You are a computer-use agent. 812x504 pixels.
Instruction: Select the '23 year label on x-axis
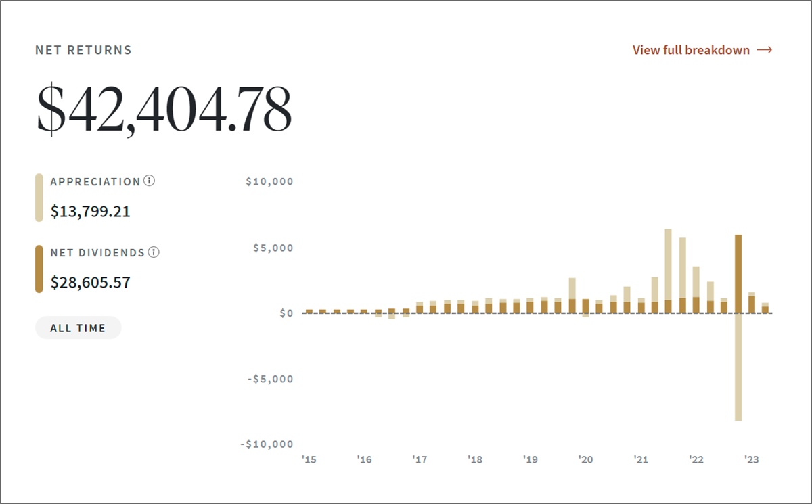pos(751,460)
